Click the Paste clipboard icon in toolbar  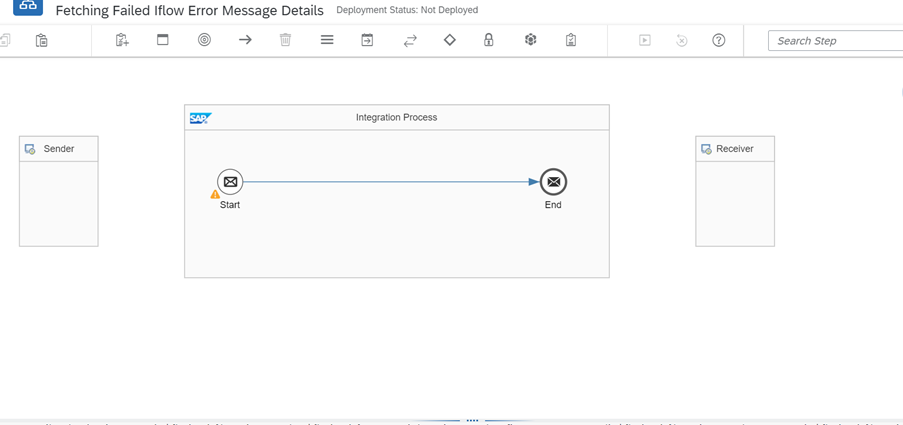[41, 40]
